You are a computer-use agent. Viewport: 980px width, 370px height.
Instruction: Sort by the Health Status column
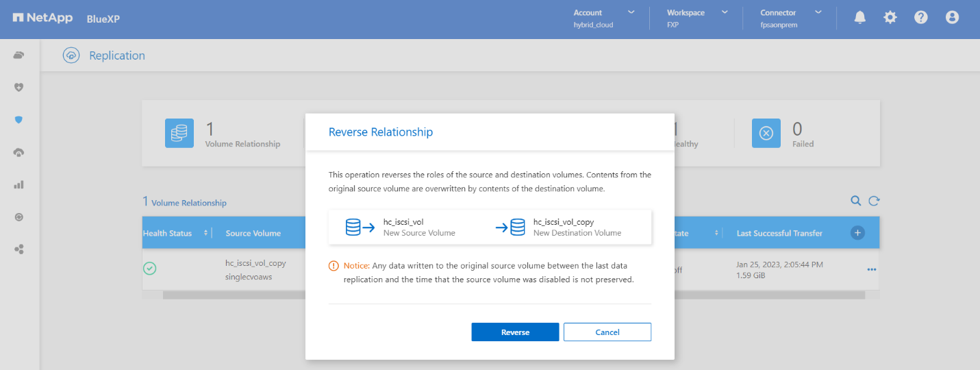[x=168, y=233]
